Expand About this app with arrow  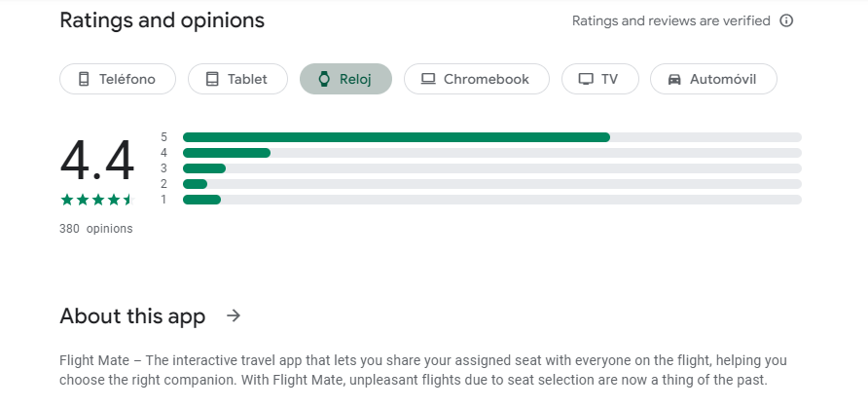[x=233, y=315]
